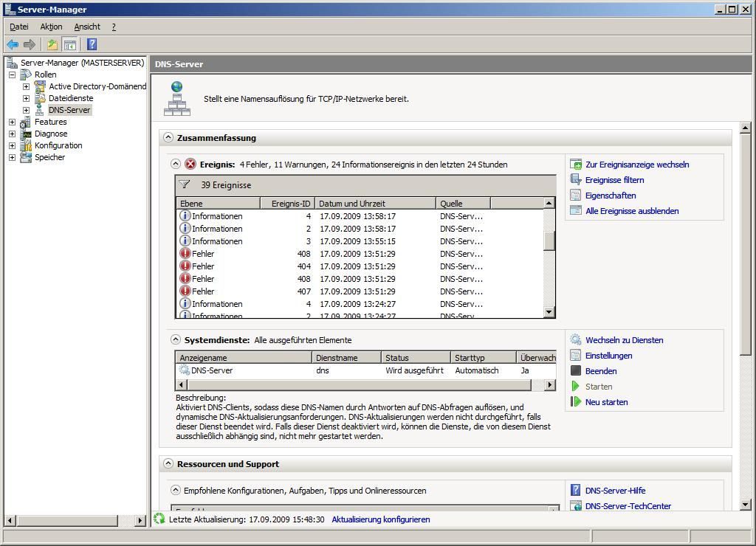
Task: Click the DNS-Server-Hilfe question icon
Action: click(x=576, y=490)
